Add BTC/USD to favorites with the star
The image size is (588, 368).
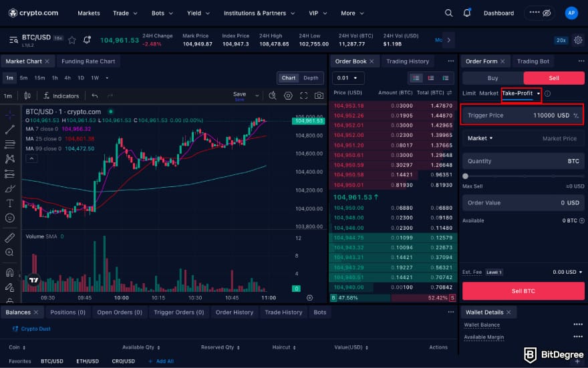[72, 39]
